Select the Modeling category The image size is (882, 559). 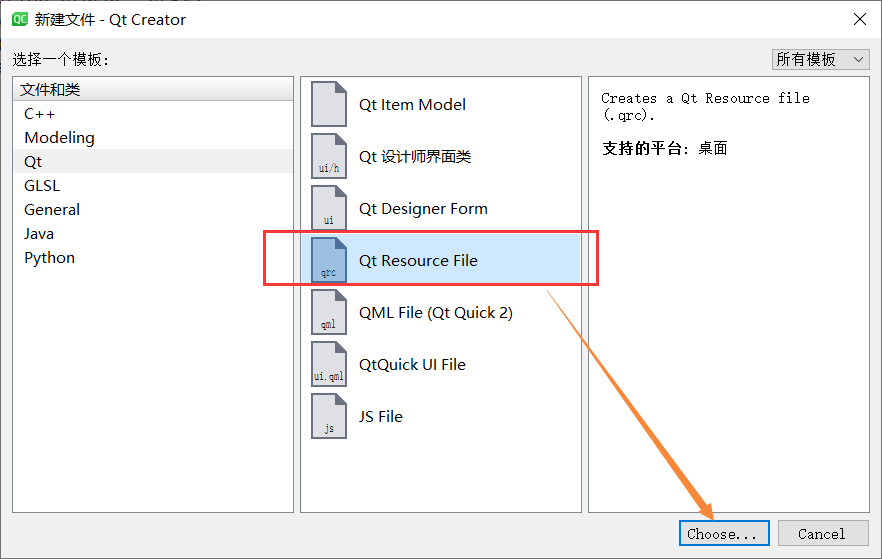pyautogui.click(x=152, y=138)
